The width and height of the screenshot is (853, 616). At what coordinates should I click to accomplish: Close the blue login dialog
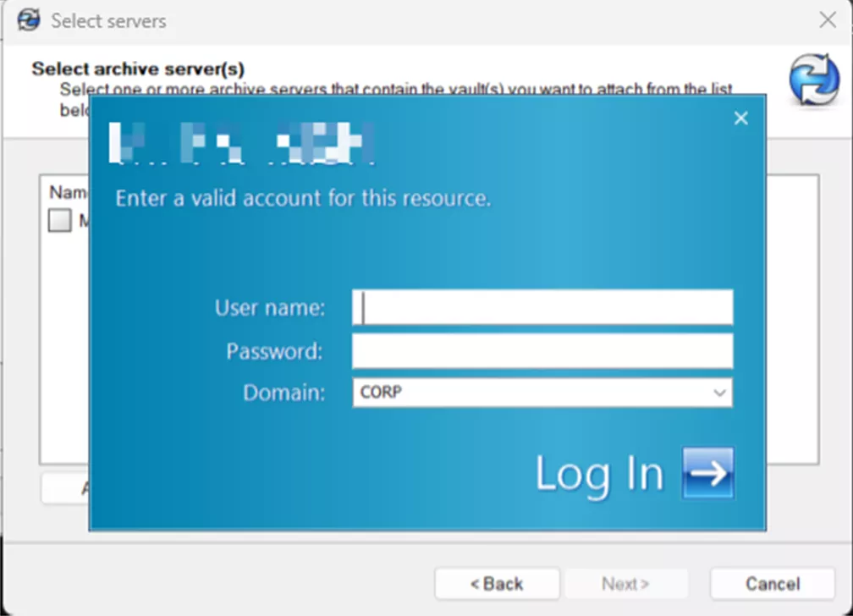tap(741, 118)
